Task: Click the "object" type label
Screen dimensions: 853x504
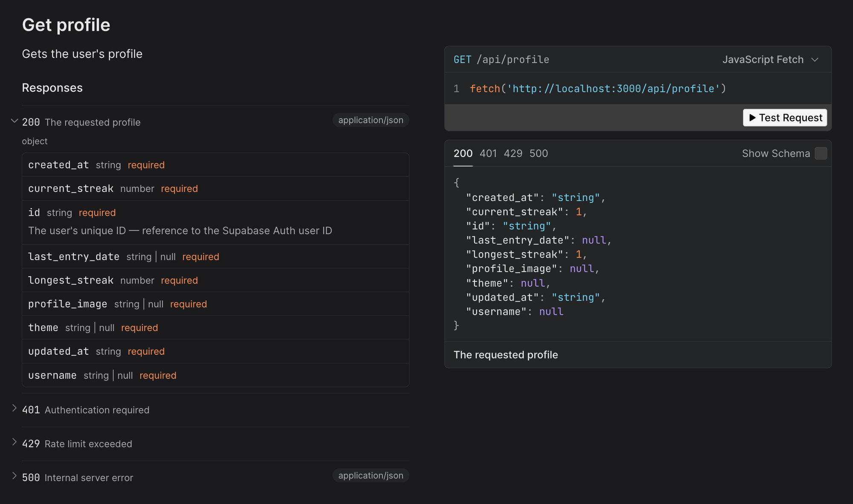Action: point(35,141)
